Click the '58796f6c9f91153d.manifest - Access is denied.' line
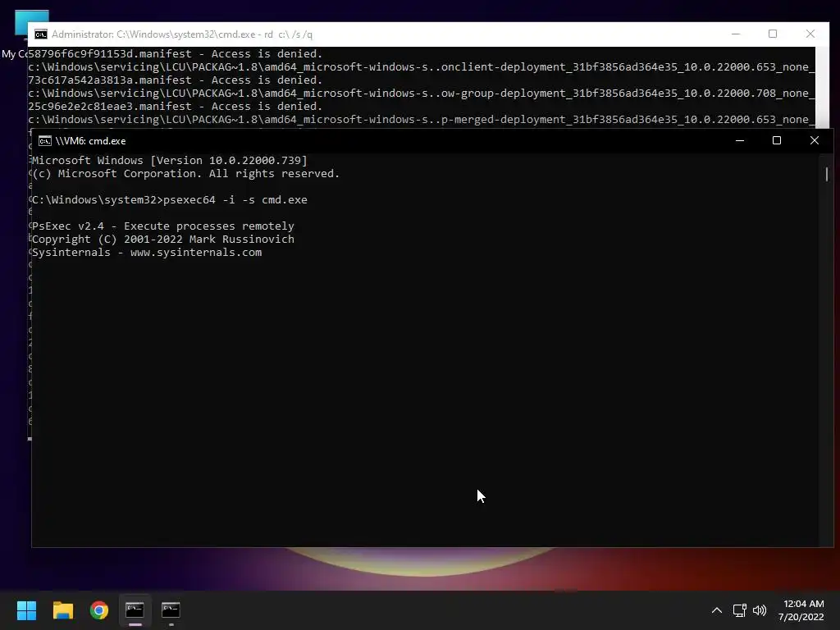 [176, 53]
